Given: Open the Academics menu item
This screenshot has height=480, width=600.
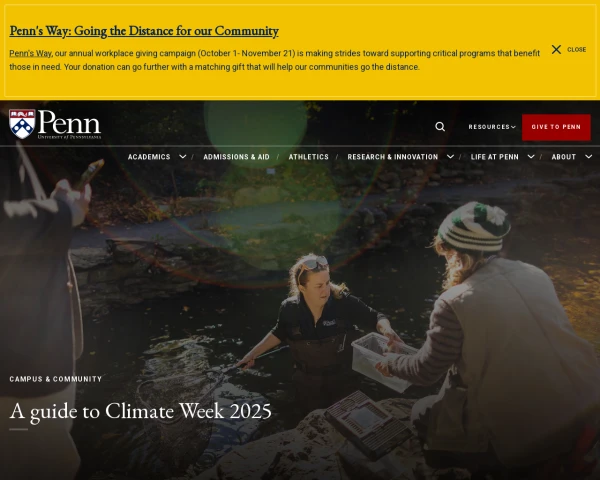Looking at the screenshot, I should tap(149, 157).
